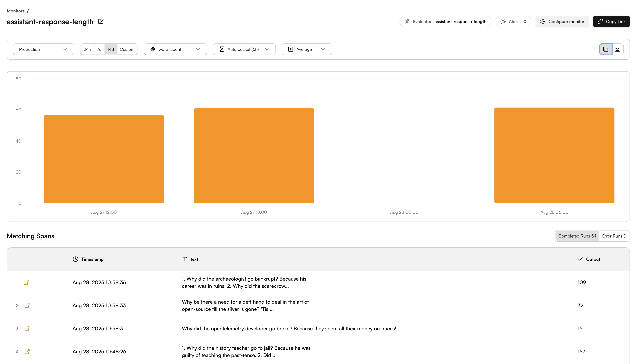The width and height of the screenshot is (640, 364).
Task: Expand the Production environment dropdown
Action: [43, 49]
